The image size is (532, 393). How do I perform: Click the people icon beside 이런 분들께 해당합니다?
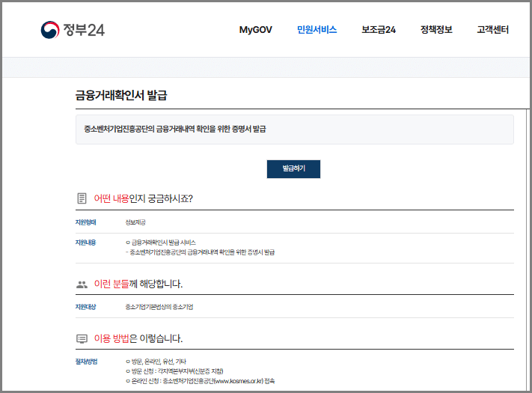[82, 284]
